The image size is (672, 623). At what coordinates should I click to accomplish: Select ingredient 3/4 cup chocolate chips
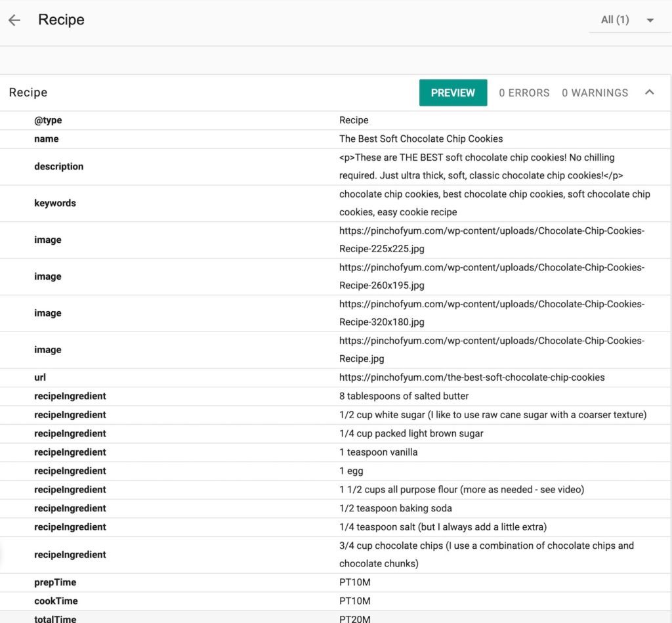486,555
